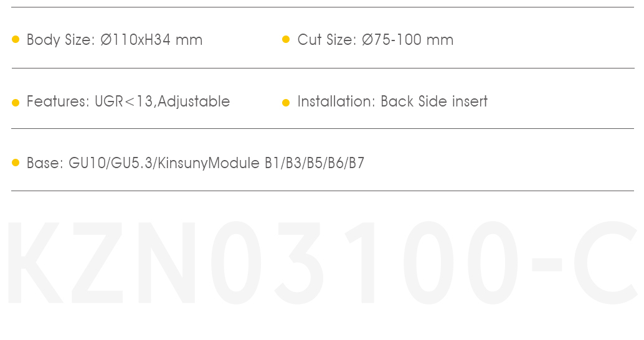Click the B1/B3/B5/B6/B7 module list
The height and width of the screenshot is (340, 644).
pyautogui.click(x=315, y=163)
